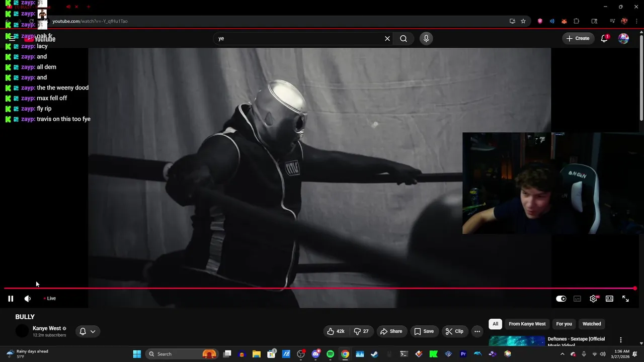This screenshot has height=362, width=644.
Task: Dislike the video with thumbs down
Action: tap(361, 331)
